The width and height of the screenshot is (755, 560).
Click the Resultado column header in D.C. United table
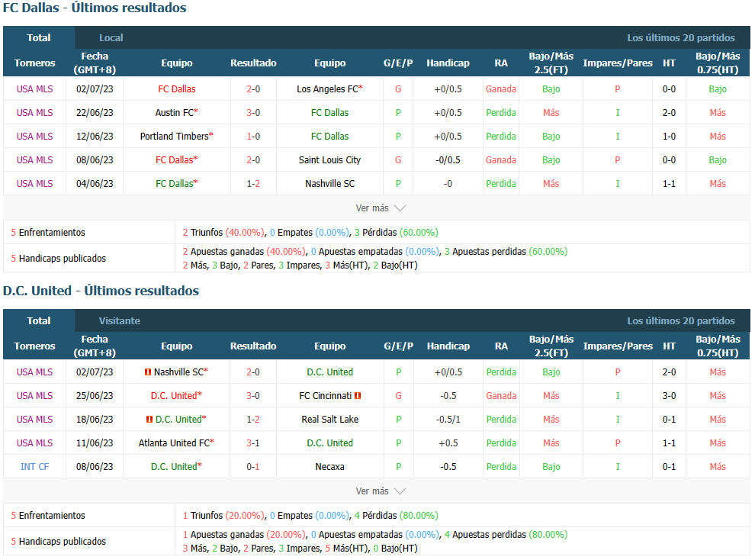253,346
